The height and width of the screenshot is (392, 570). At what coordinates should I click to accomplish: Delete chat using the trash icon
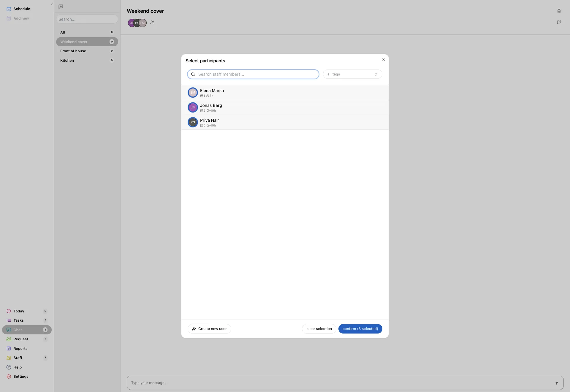click(x=559, y=11)
